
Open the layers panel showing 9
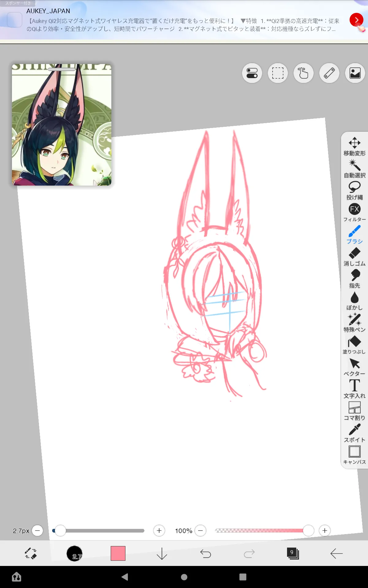293,553
